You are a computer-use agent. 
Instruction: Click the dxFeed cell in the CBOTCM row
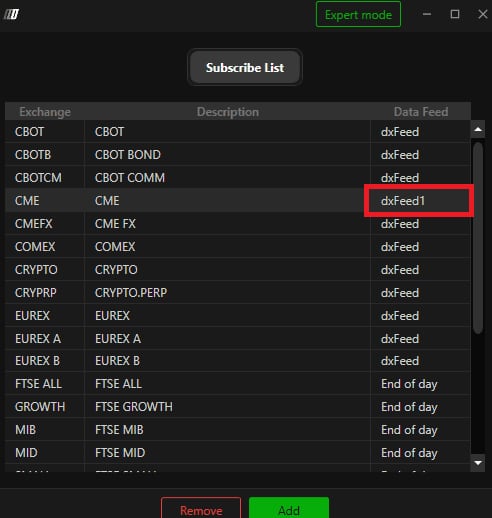click(x=421, y=178)
